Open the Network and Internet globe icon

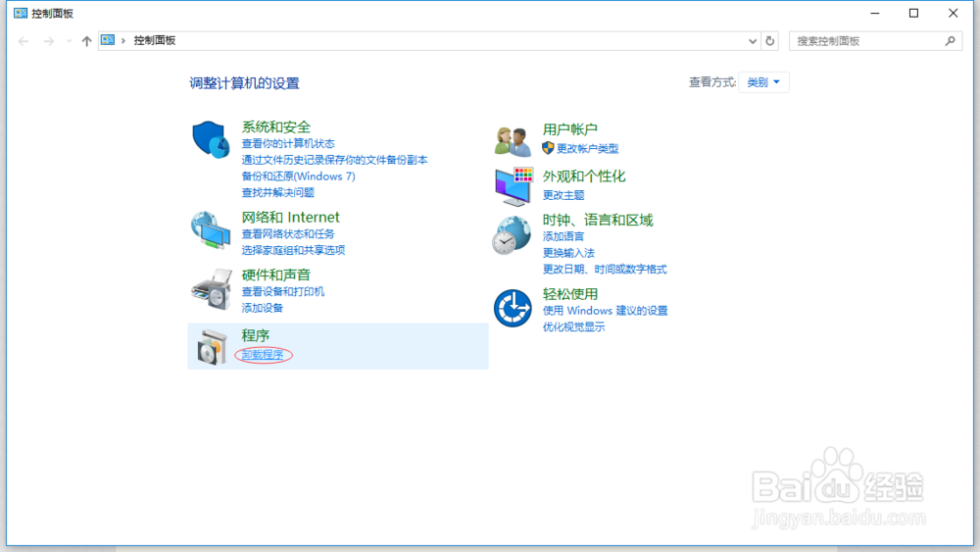[211, 230]
